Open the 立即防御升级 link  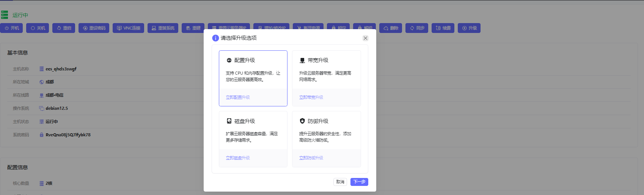point(311,158)
